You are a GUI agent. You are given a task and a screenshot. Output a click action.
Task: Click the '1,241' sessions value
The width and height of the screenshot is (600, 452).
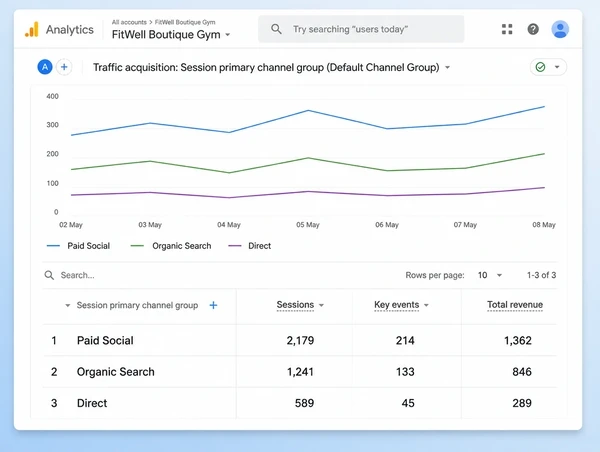(300, 372)
